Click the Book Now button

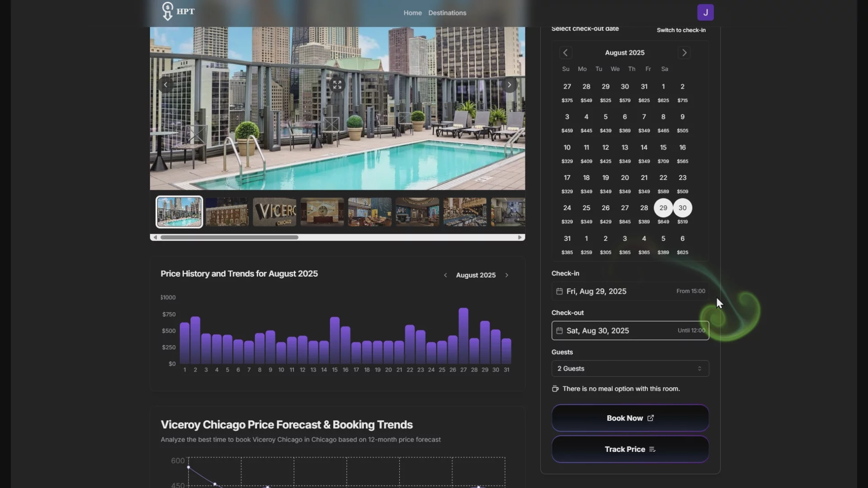click(x=629, y=418)
